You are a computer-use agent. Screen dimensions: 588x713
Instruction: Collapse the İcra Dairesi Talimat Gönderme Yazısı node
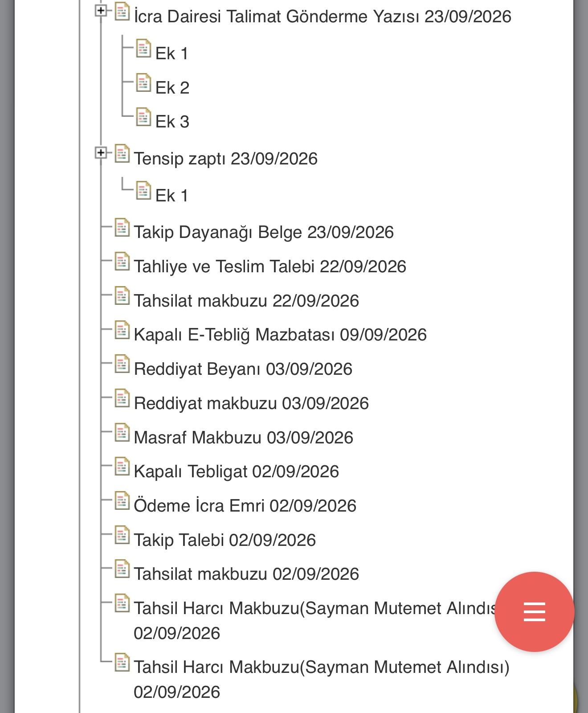101,11
